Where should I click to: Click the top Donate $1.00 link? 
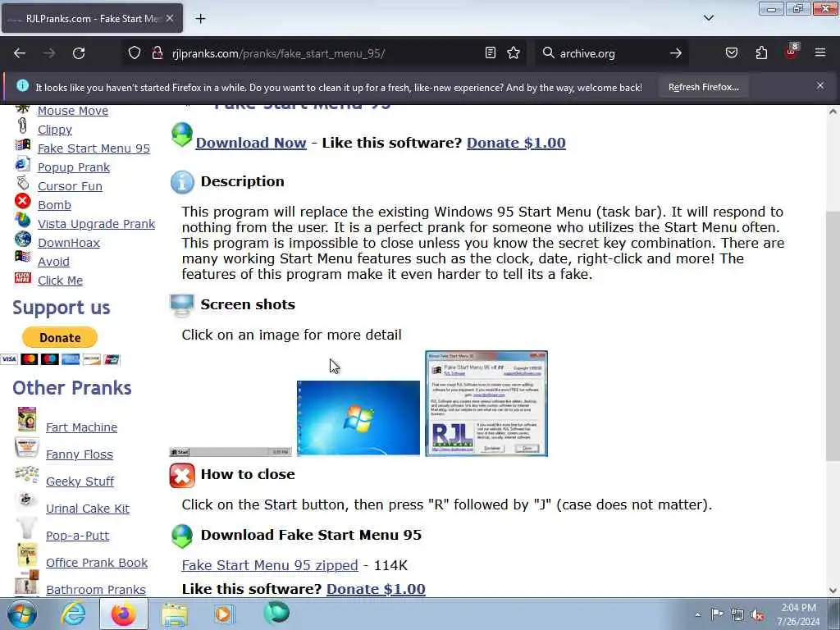tap(516, 143)
